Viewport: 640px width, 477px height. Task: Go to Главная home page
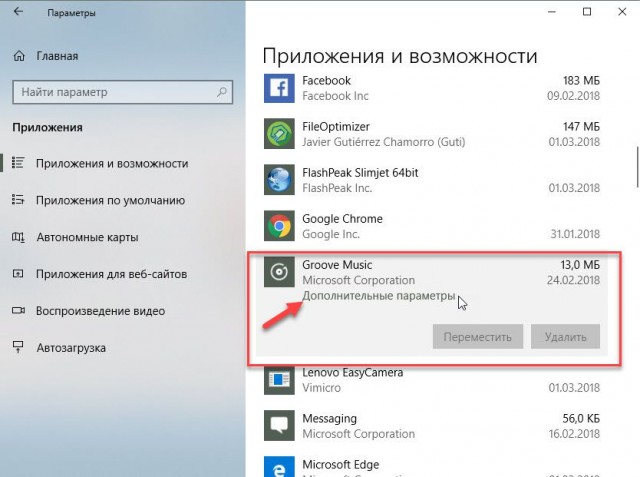coord(57,57)
